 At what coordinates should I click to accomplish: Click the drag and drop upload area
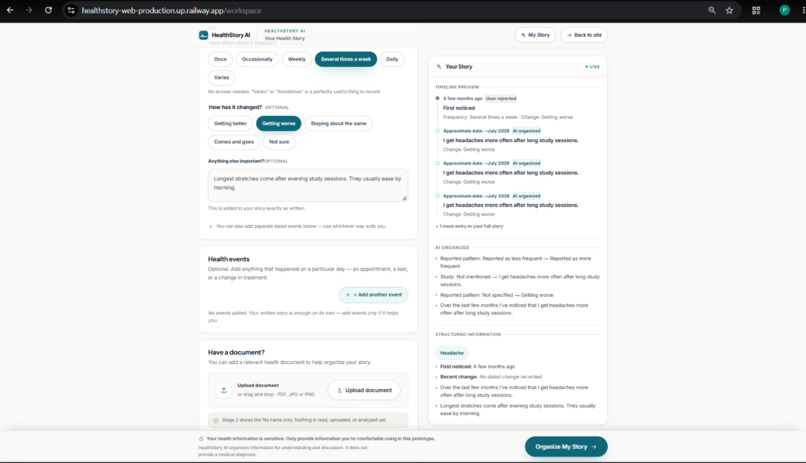[x=308, y=390]
